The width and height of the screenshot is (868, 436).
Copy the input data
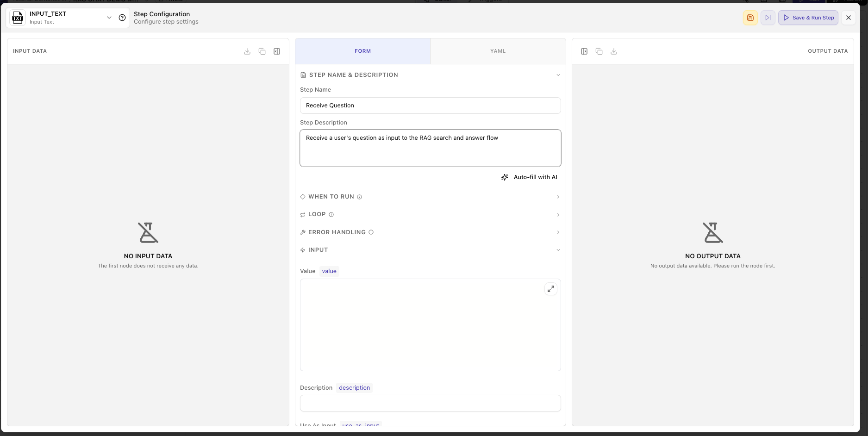[x=262, y=51]
